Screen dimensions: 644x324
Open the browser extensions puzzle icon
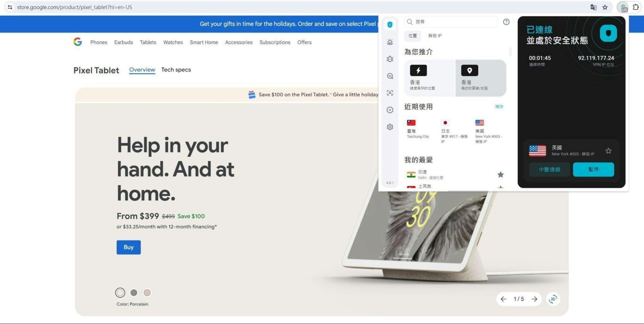[x=636, y=7]
